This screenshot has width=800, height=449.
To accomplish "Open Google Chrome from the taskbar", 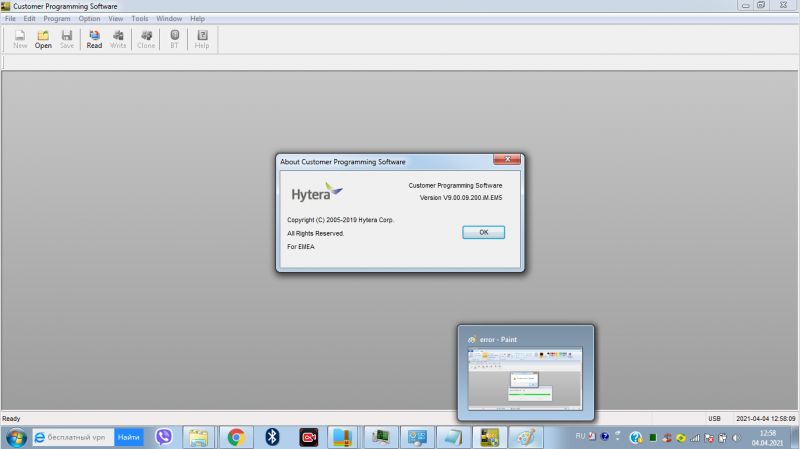I will click(236, 437).
